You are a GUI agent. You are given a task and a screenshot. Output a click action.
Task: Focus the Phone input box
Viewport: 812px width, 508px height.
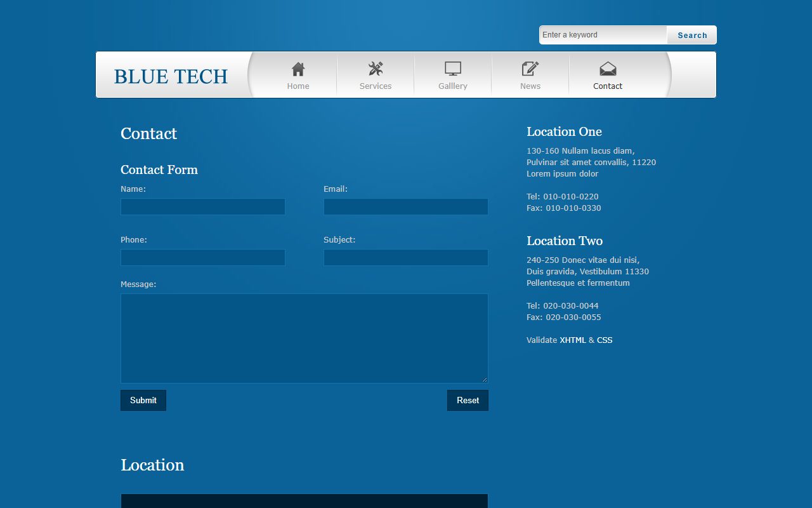203,257
